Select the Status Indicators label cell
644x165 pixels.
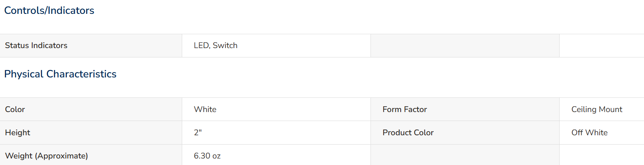pos(91,46)
